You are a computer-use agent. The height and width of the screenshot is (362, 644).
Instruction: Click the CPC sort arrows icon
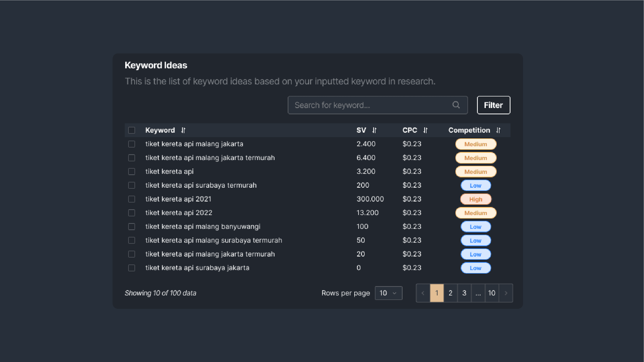point(425,130)
